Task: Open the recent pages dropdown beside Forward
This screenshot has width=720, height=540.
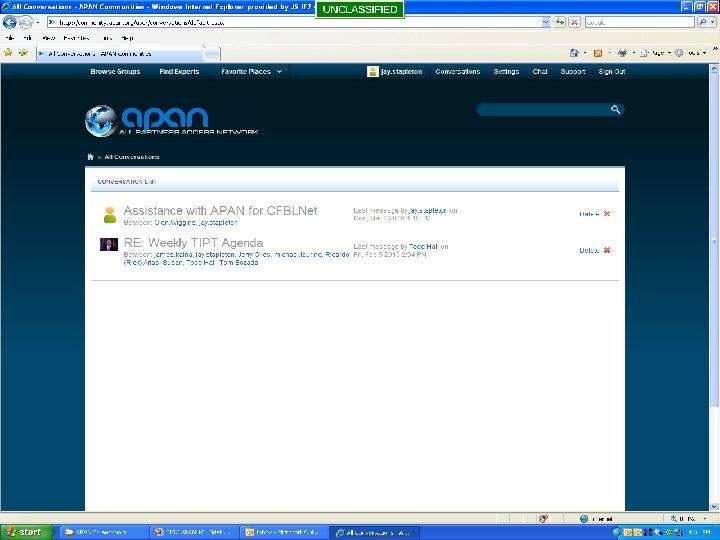Action: [38, 22]
